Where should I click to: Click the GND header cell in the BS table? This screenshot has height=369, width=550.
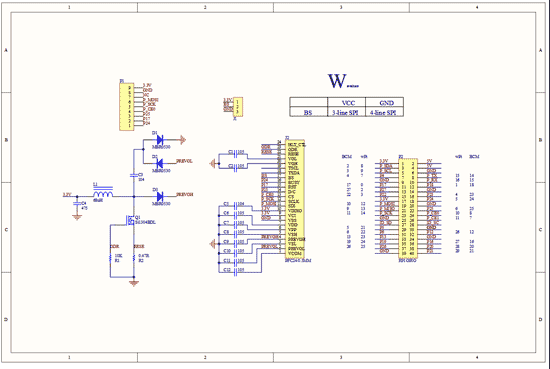click(385, 102)
